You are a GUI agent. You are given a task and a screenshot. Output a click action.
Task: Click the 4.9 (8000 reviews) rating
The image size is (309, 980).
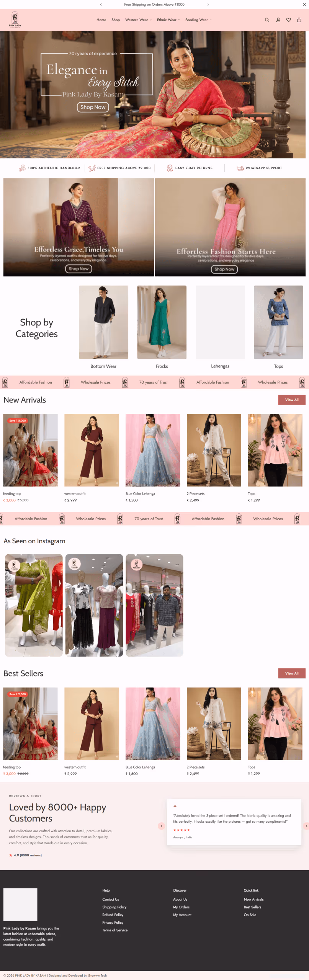[x=25, y=855]
